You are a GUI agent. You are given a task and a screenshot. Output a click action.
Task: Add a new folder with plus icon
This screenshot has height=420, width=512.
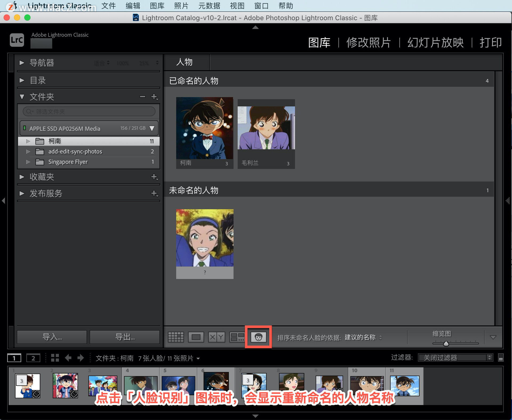(154, 97)
